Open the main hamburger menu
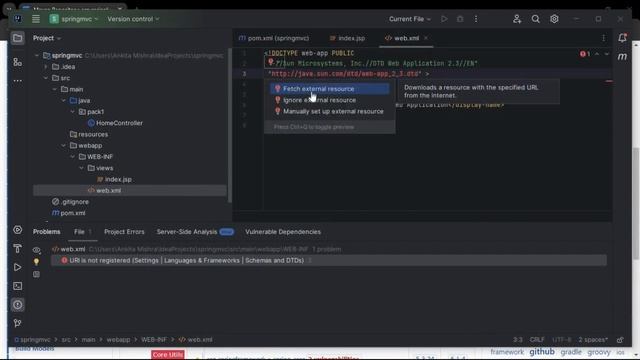This screenshot has width=640, height=360. [x=36, y=19]
